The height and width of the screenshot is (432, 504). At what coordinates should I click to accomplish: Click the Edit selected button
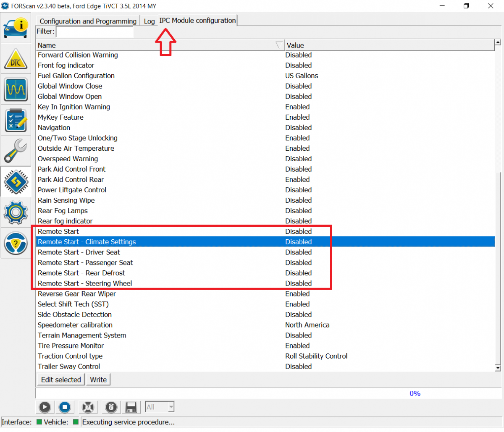click(61, 380)
